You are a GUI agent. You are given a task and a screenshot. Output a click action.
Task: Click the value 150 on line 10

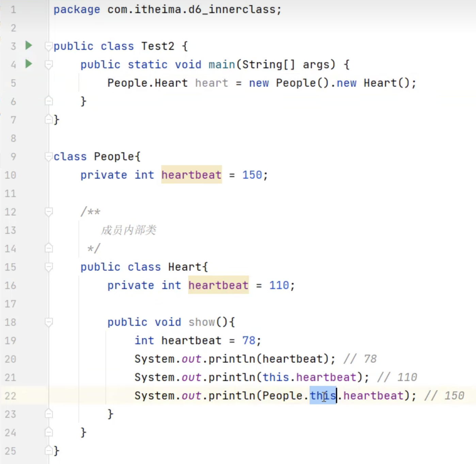252,175
